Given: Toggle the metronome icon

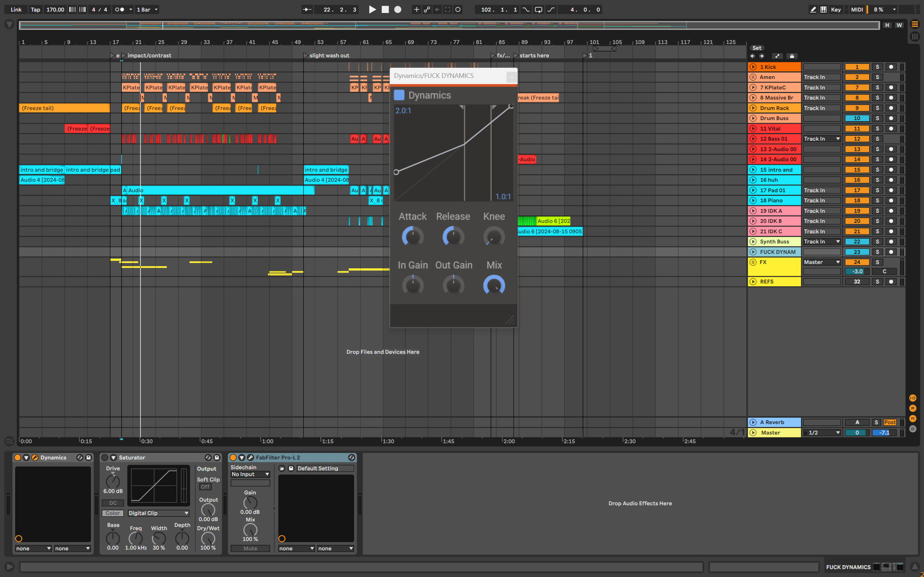Looking at the screenshot, I should (x=119, y=9).
